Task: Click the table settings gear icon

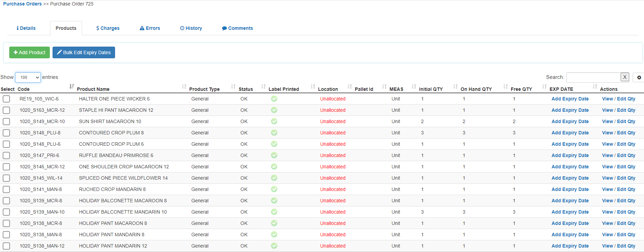Action: [x=639, y=77]
